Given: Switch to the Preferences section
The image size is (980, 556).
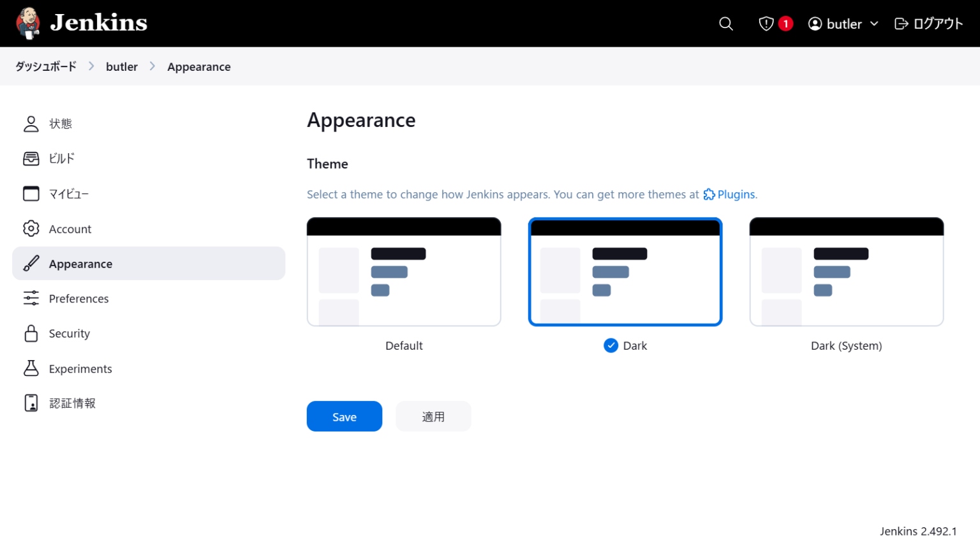Looking at the screenshot, I should pos(78,298).
